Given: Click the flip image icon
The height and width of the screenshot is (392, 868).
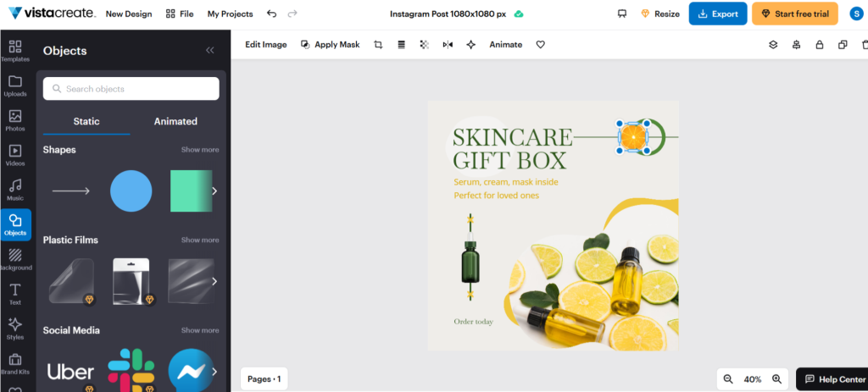Looking at the screenshot, I should pyautogui.click(x=448, y=45).
